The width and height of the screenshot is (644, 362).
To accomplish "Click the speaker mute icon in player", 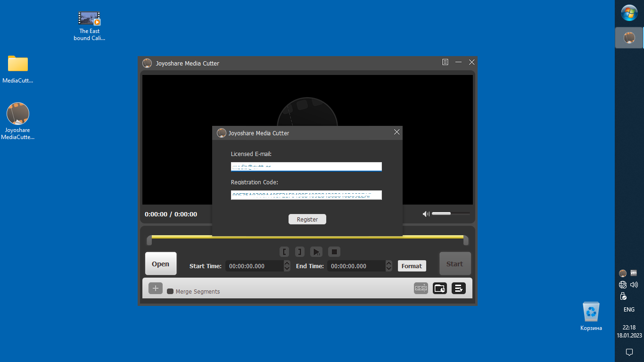I will (426, 214).
